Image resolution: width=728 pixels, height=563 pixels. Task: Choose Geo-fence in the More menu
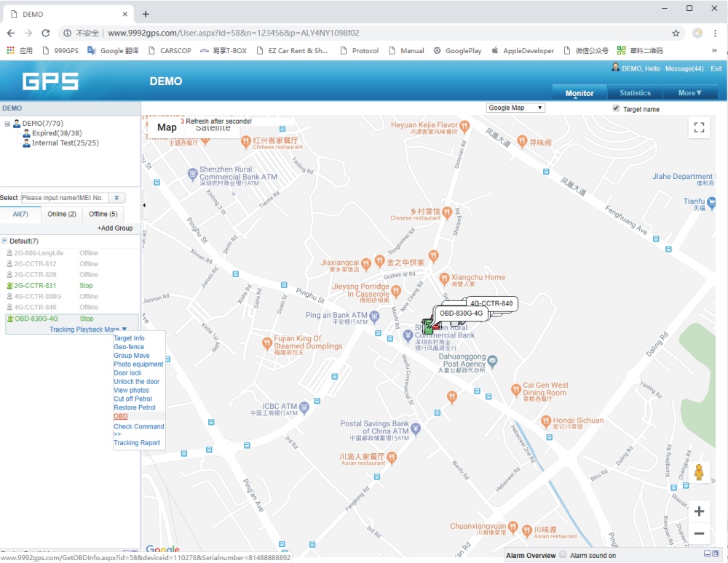pyautogui.click(x=129, y=346)
